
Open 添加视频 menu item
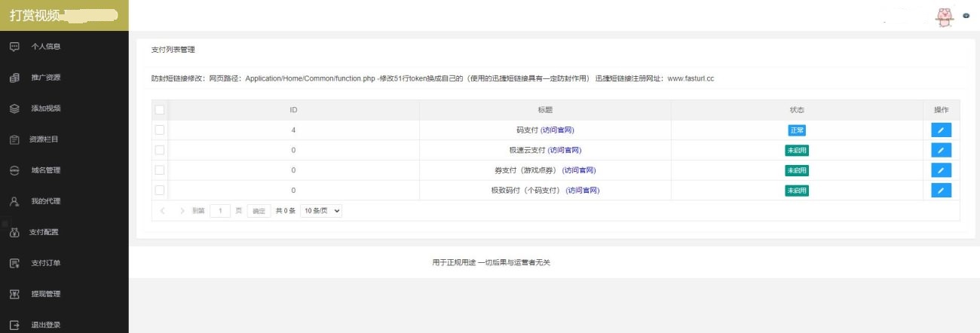(x=64, y=108)
